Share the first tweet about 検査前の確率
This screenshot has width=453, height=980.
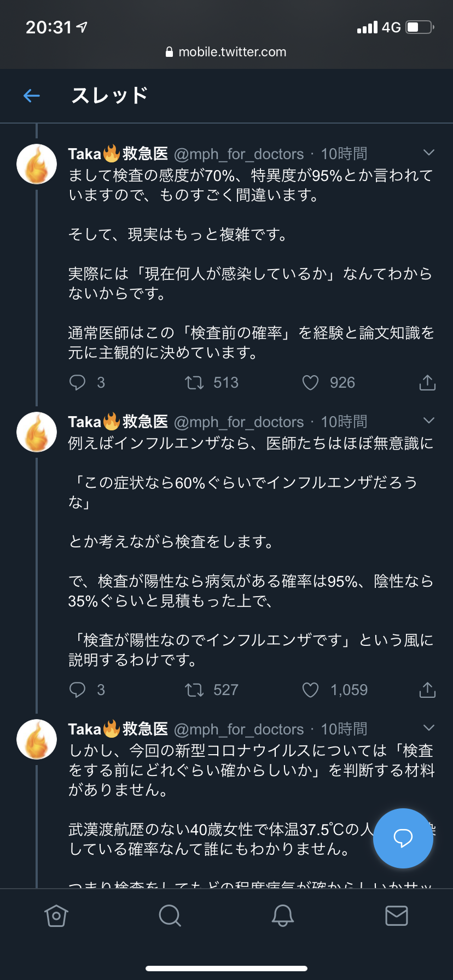427,383
